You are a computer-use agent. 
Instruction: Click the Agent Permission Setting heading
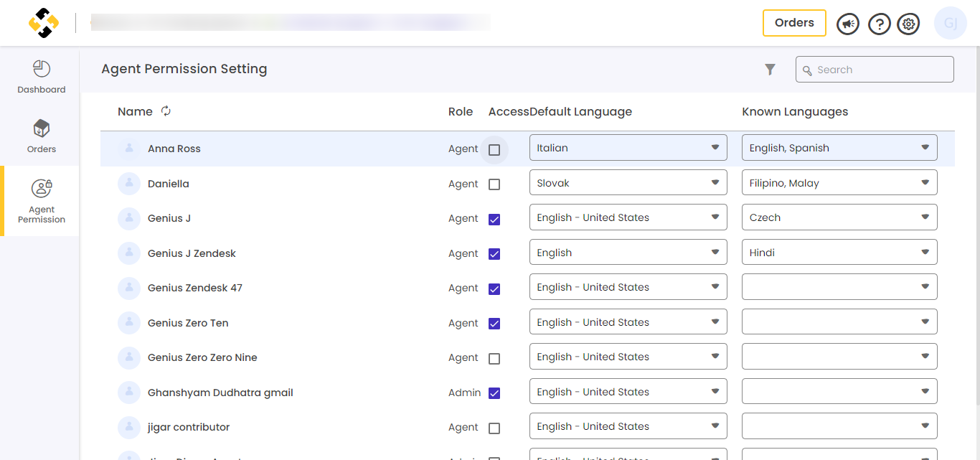tap(183, 68)
